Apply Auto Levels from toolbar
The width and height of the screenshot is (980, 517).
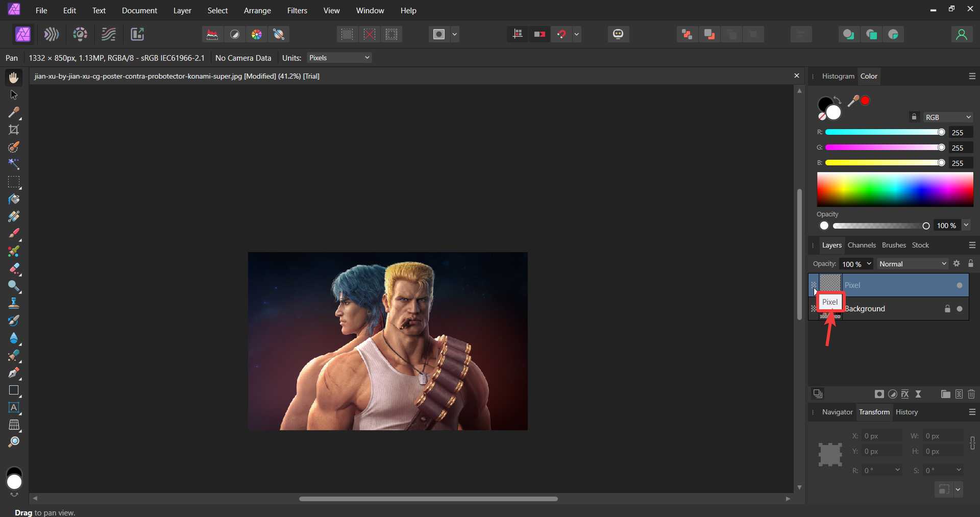(x=212, y=34)
